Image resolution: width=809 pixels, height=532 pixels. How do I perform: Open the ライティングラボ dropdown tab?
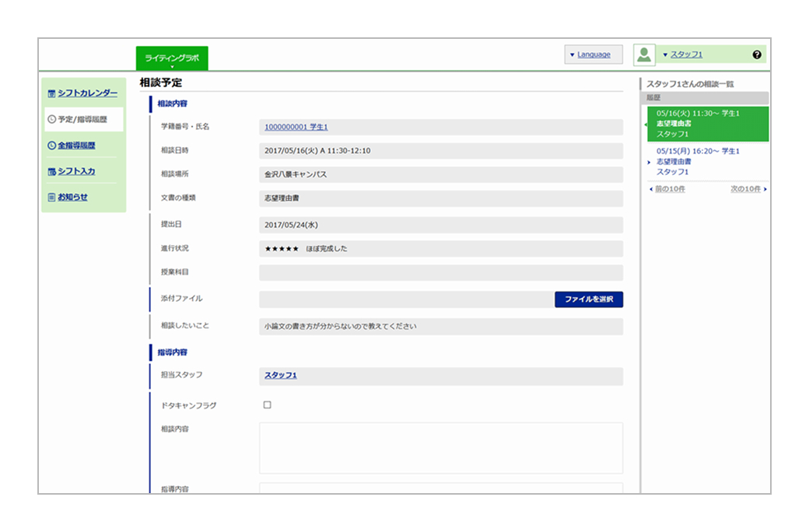tap(172, 58)
